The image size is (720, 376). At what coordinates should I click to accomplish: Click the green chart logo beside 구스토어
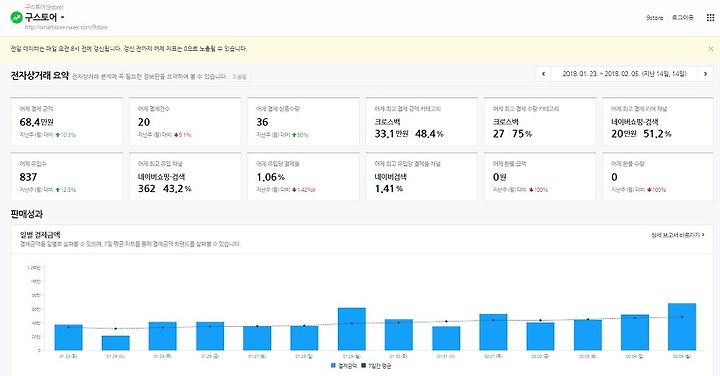(17, 18)
